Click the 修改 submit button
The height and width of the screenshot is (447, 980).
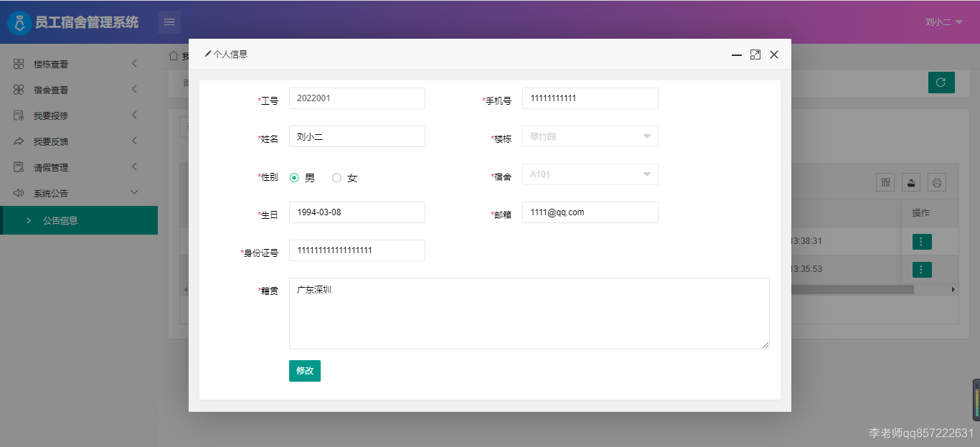coord(304,371)
